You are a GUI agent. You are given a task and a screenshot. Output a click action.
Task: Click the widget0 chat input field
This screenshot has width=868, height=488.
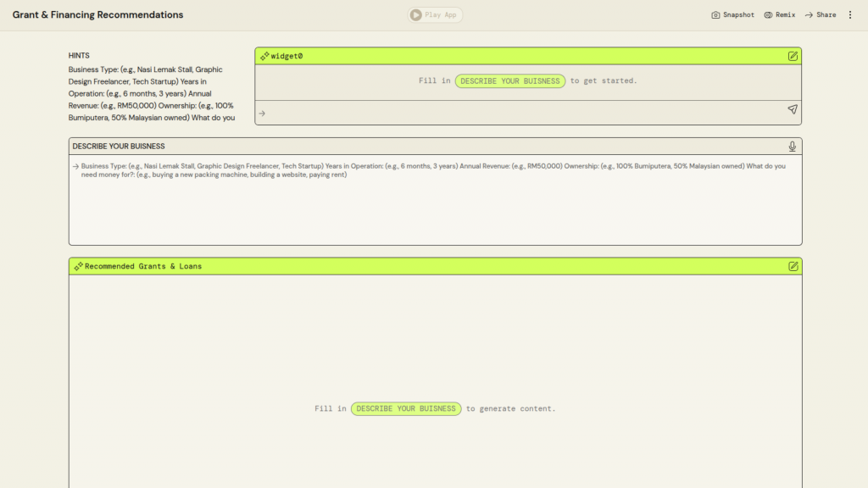[521, 112]
